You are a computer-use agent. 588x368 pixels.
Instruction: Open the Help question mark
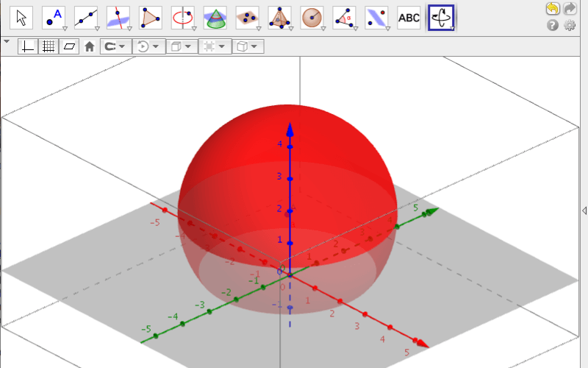(x=553, y=26)
